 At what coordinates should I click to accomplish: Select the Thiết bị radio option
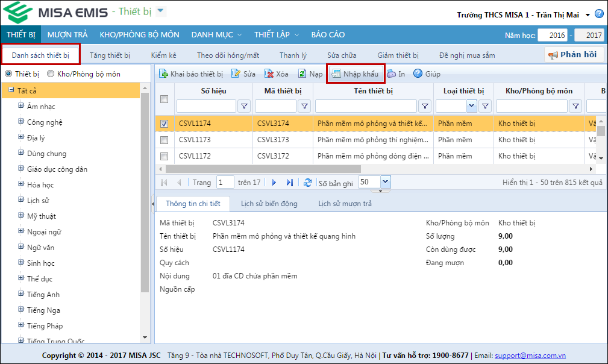point(8,74)
